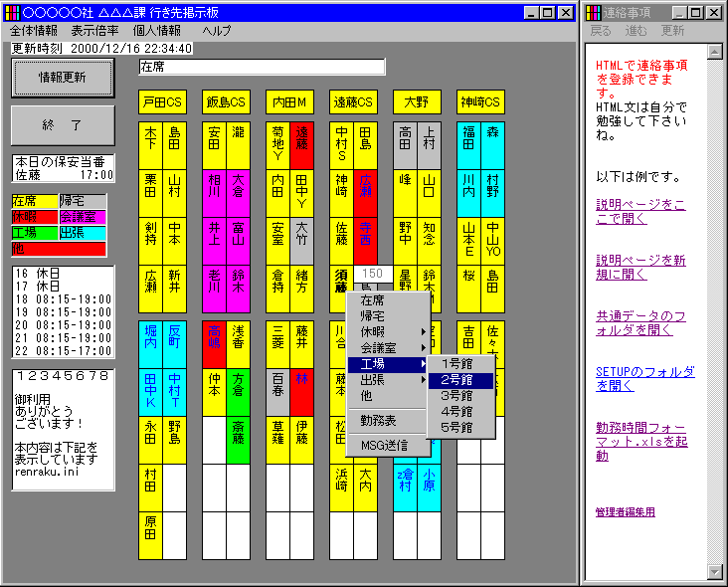
Task: Expand the 休暇 submenu
Action: (387, 332)
